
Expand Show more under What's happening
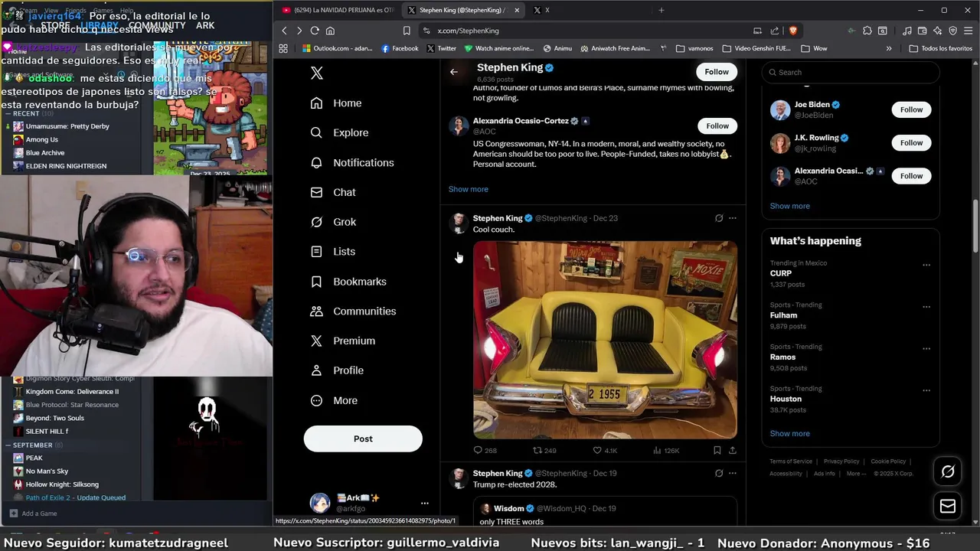[790, 433]
